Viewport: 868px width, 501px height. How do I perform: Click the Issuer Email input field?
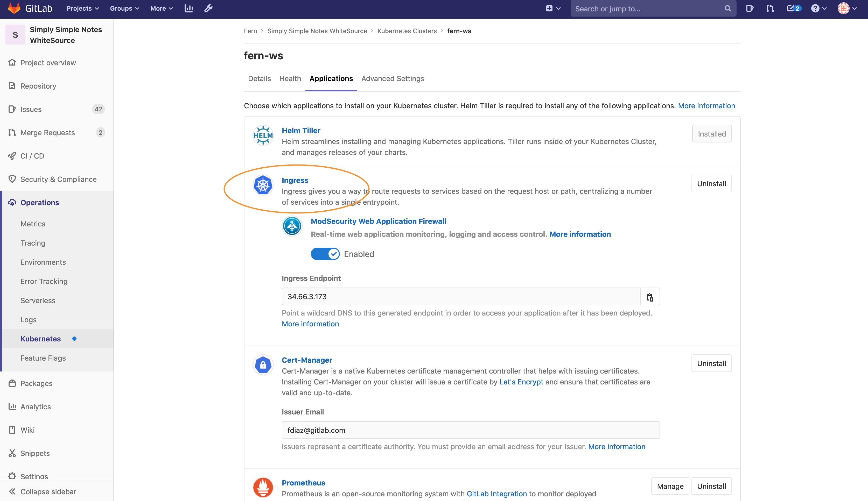[470, 430]
